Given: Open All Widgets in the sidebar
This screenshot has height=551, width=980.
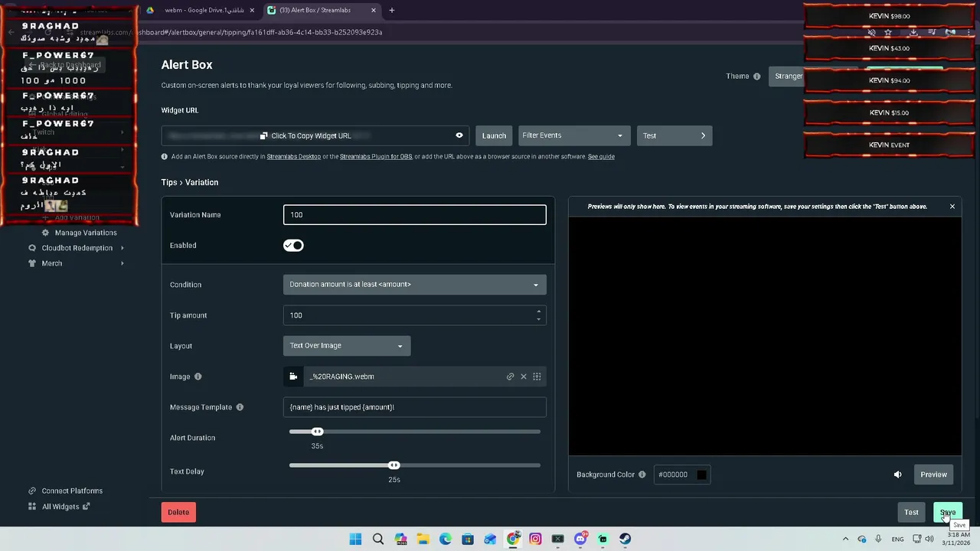Looking at the screenshot, I should [x=60, y=507].
